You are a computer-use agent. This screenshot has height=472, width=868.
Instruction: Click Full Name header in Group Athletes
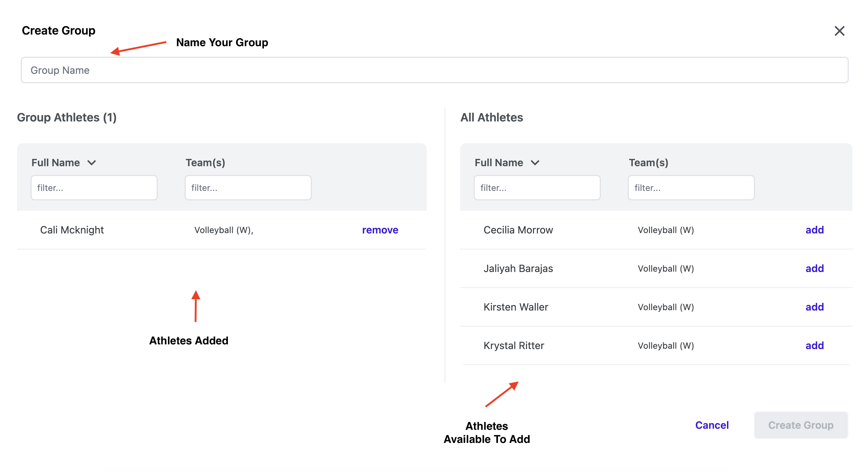pos(56,163)
